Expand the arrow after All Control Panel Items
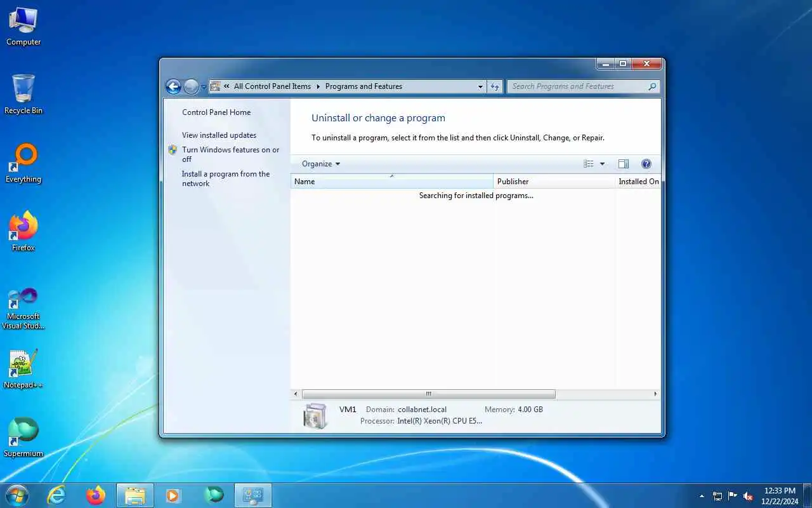This screenshot has height=508, width=812. click(x=318, y=86)
